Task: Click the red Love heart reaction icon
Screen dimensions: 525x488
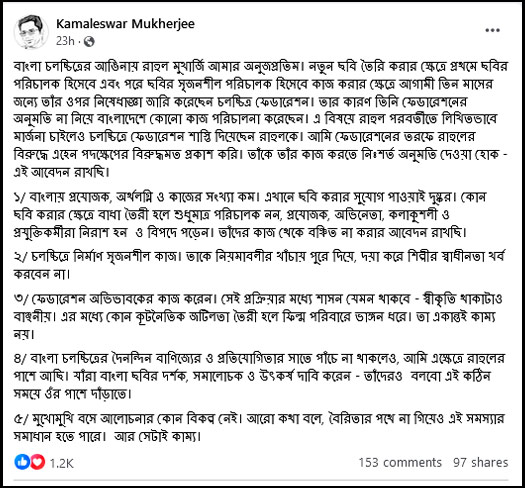Action: (x=38, y=462)
